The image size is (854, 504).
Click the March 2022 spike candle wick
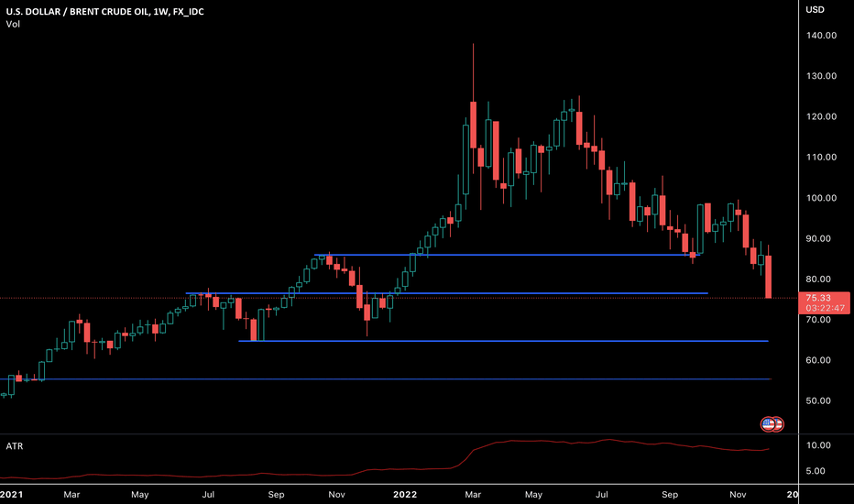coord(473,71)
